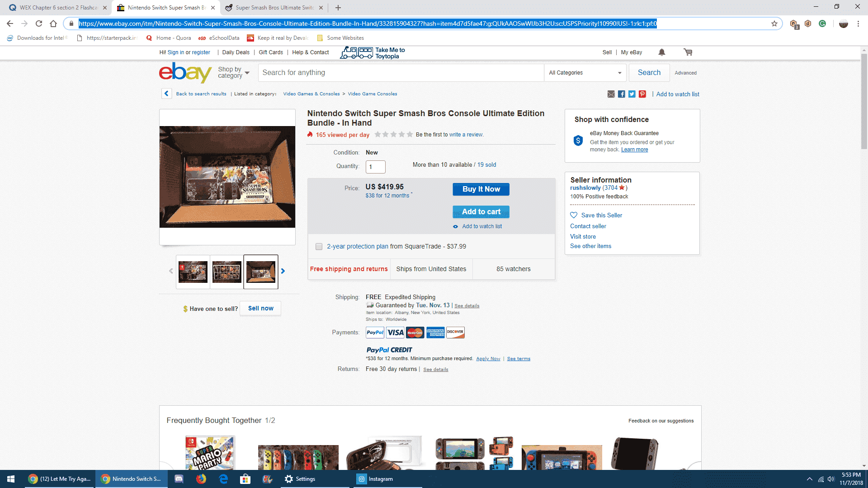Click Apply Now for PayPal Credit
Screen dimensions: 868x488
(488, 359)
